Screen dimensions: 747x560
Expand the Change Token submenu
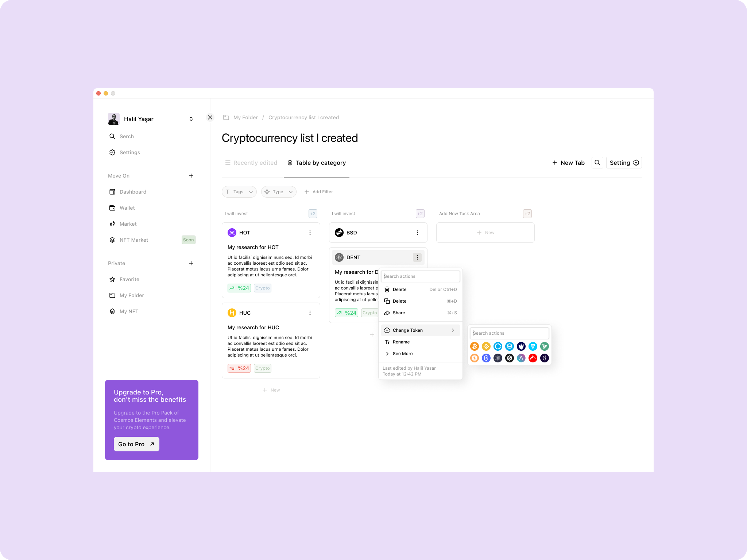(x=407, y=330)
